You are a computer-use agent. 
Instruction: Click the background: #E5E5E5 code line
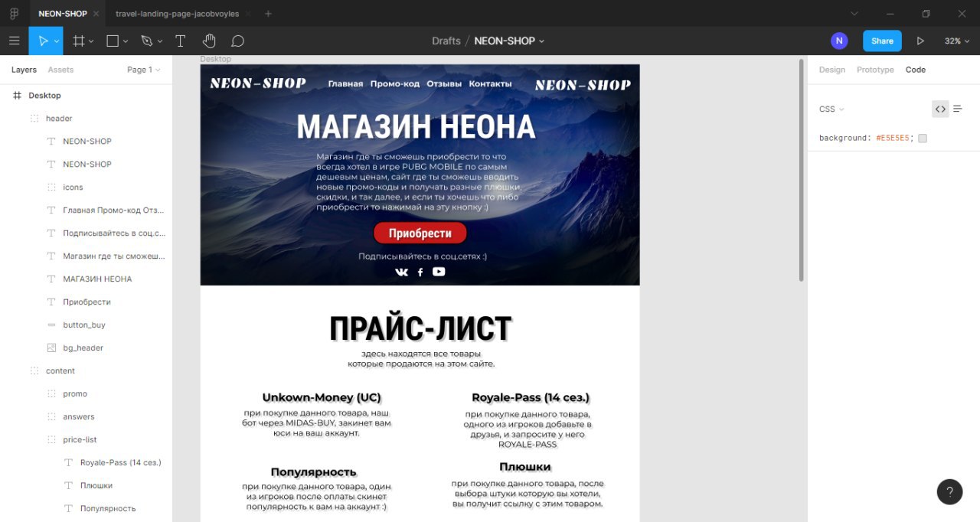[867, 139]
